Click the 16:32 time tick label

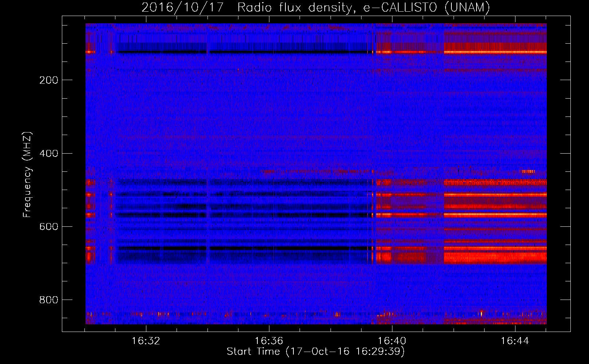[x=146, y=341]
